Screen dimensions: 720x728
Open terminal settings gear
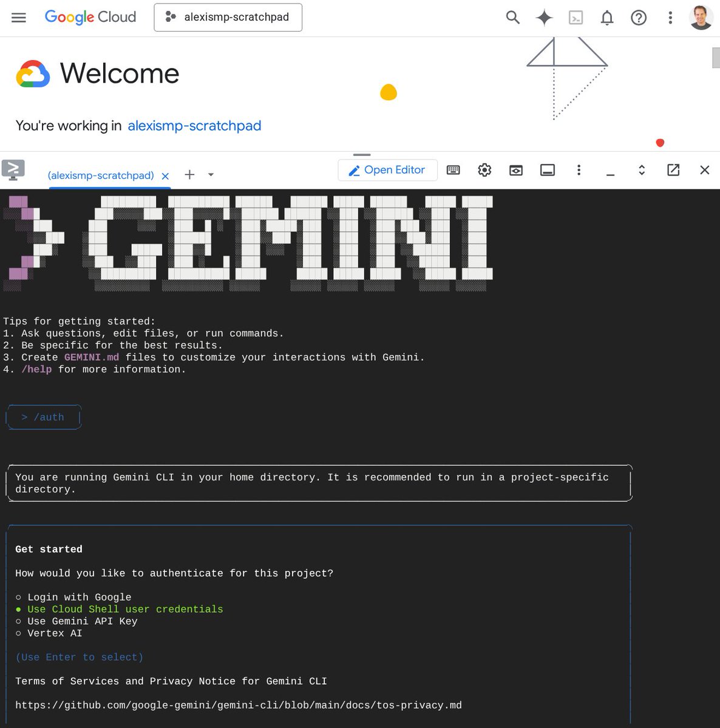pyautogui.click(x=484, y=170)
